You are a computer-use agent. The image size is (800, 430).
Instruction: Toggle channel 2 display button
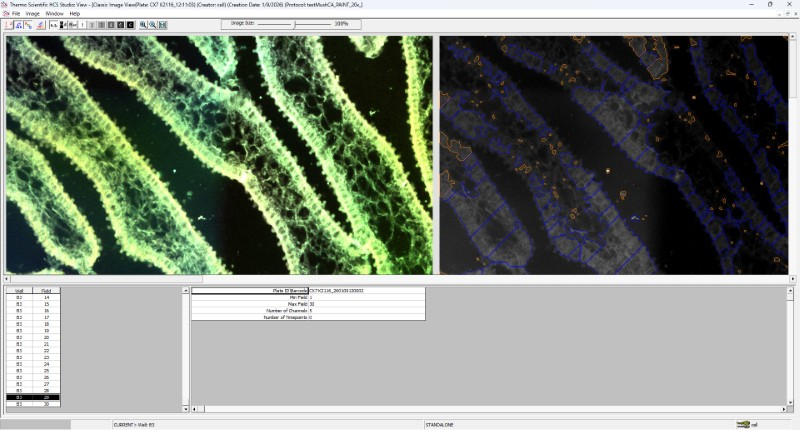pyautogui.click(x=92, y=25)
